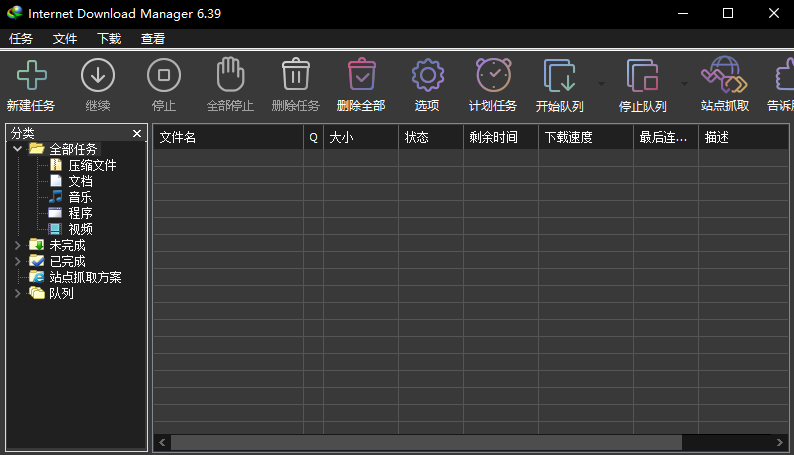The width and height of the screenshot is (794, 455).
Task: Click the 停止 stop icon
Action: click(x=164, y=75)
